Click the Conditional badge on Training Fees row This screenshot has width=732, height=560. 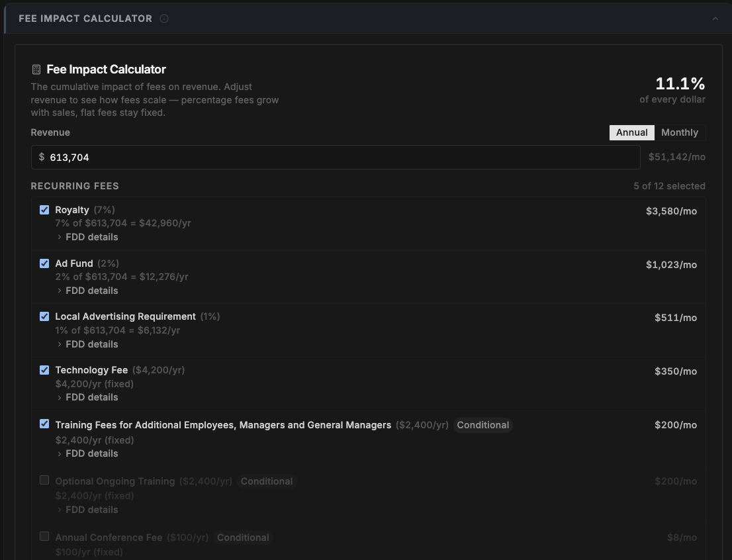pyautogui.click(x=482, y=426)
